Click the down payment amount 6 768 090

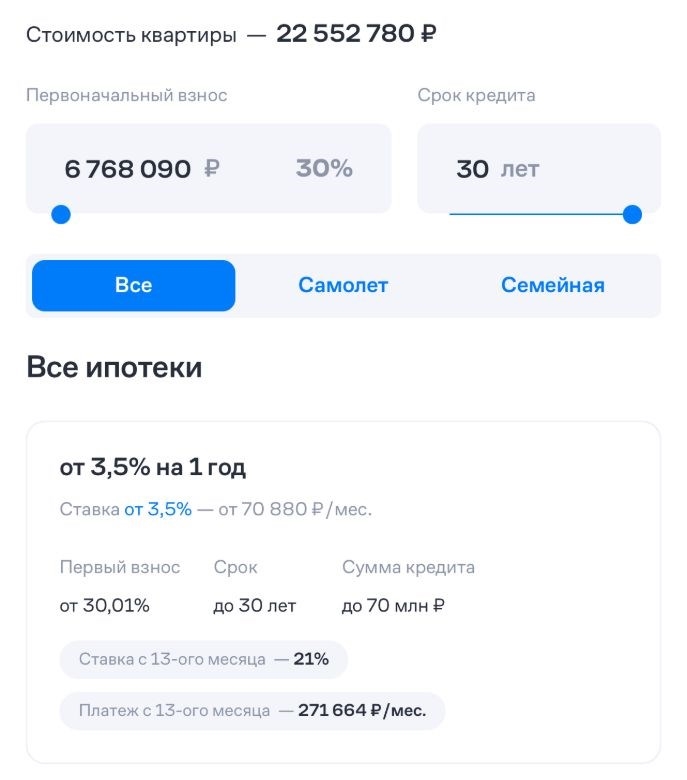pos(127,169)
